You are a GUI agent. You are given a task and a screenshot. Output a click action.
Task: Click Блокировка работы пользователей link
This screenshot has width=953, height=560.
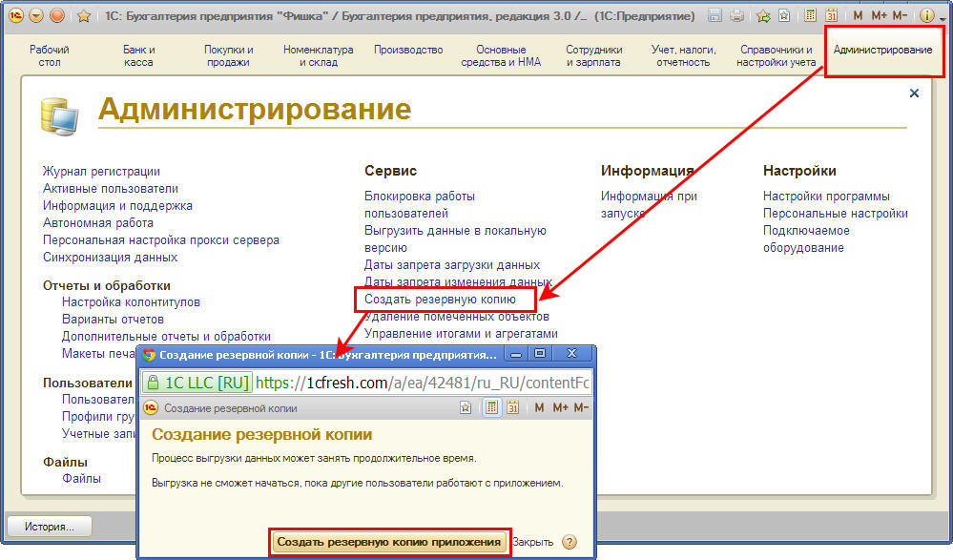click(x=420, y=204)
